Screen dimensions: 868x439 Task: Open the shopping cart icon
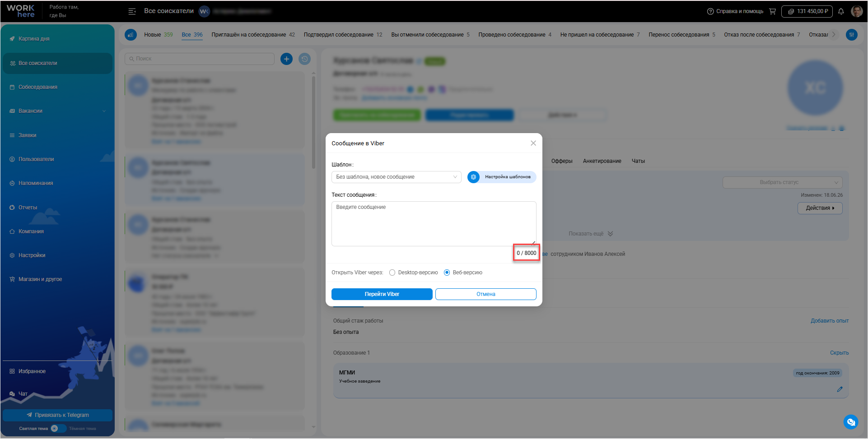pyautogui.click(x=772, y=11)
